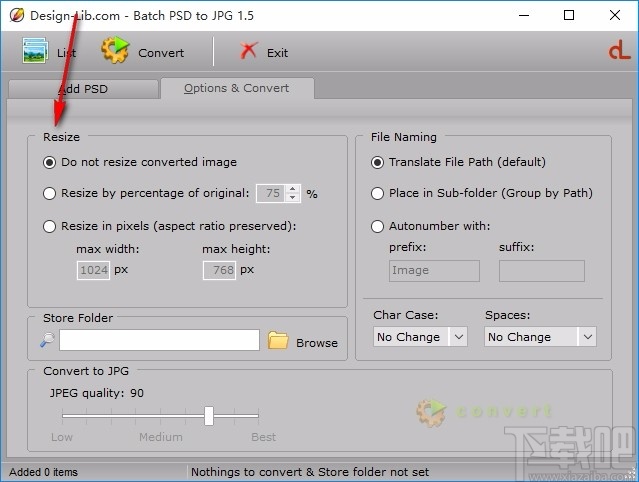Switch to the Options & Convert tab
This screenshot has height=482, width=639.
tap(237, 88)
